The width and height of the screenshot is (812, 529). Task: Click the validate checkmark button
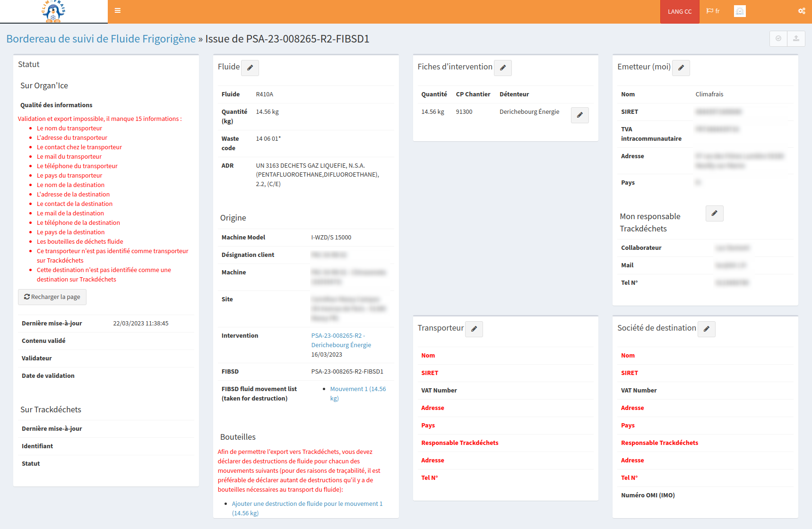[778, 39]
